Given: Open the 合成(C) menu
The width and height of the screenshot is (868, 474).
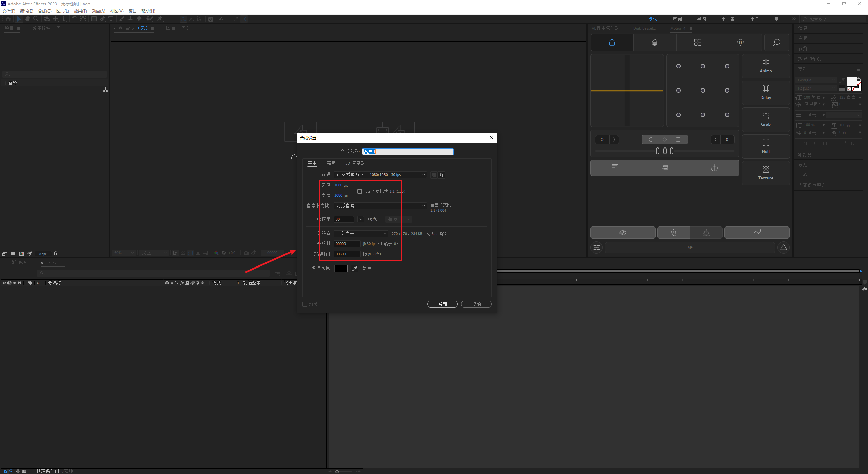Looking at the screenshot, I should tap(45, 11).
